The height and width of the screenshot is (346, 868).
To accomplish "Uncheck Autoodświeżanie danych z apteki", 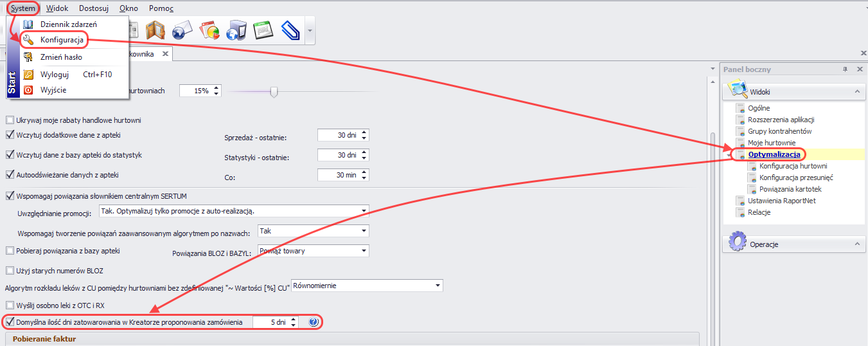I will pyautogui.click(x=10, y=174).
